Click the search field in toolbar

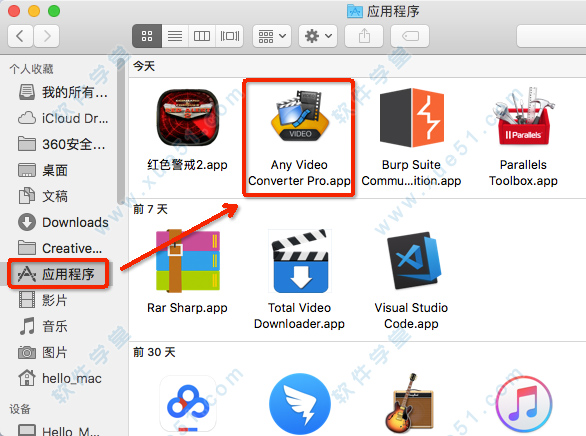click(x=551, y=36)
